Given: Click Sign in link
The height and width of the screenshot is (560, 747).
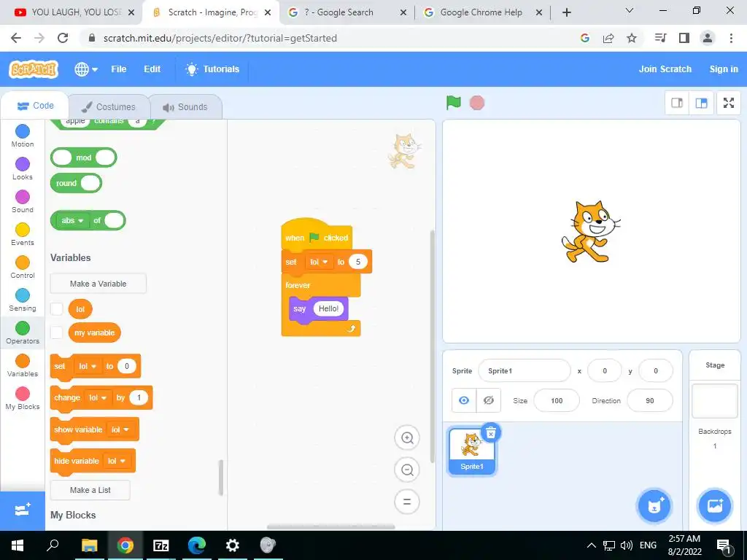Looking at the screenshot, I should (724, 69).
